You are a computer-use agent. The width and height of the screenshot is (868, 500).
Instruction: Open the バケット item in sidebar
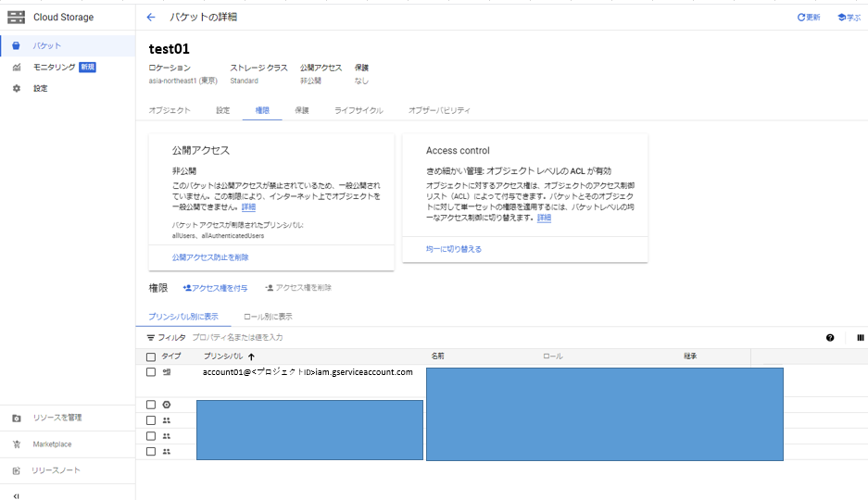(68, 46)
